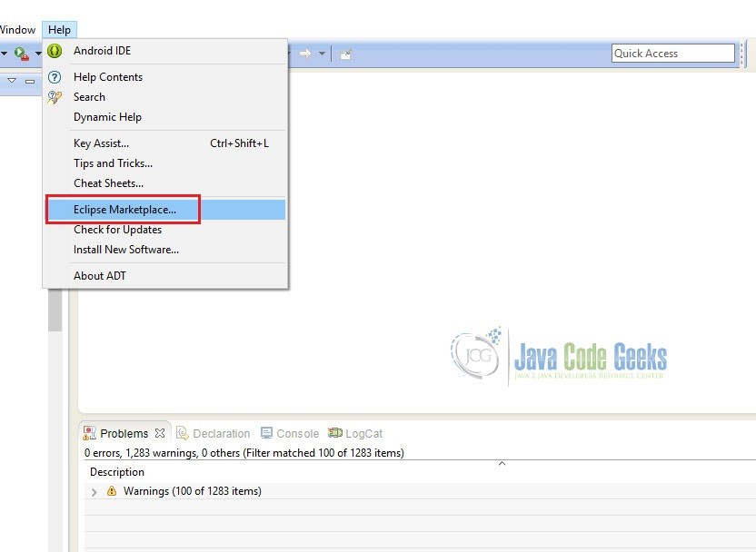Click the Declaration tab icon
756x552 pixels.
[x=183, y=433]
